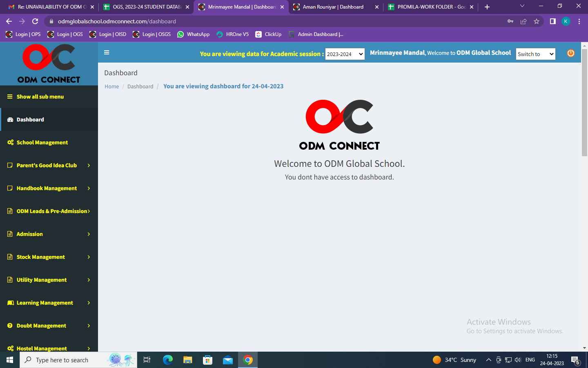Open the Chrome profile avatar K
The height and width of the screenshot is (368, 588).
566,21
